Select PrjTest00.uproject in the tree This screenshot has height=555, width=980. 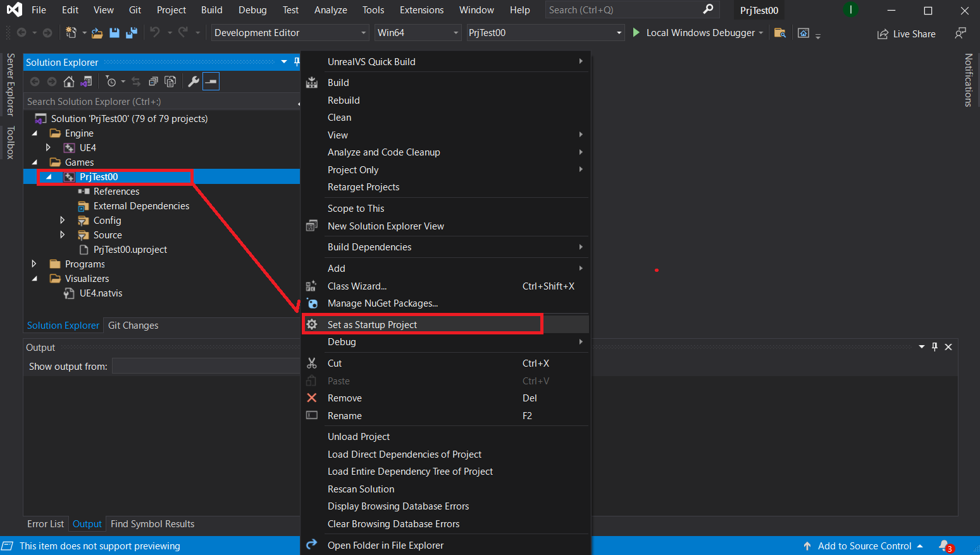click(130, 250)
